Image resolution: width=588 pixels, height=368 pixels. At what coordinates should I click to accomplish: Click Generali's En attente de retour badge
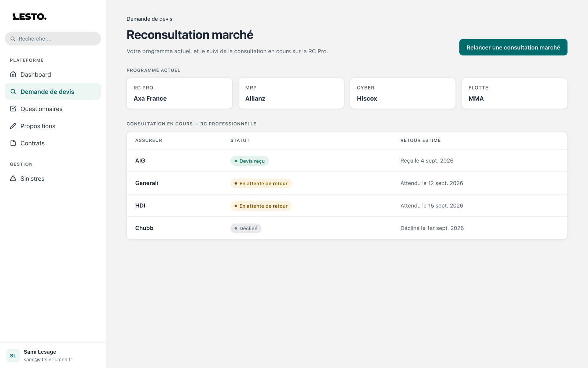[x=261, y=183]
